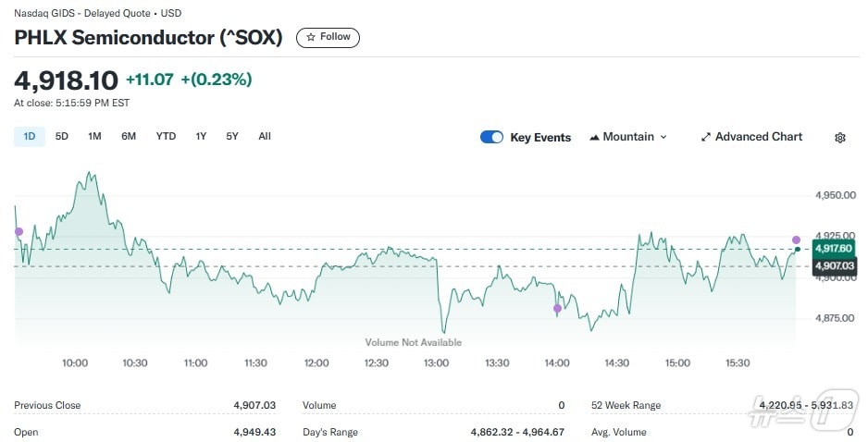The height and width of the screenshot is (442, 868).
Task: Switch chart to 1Y range
Action: pyautogui.click(x=201, y=137)
